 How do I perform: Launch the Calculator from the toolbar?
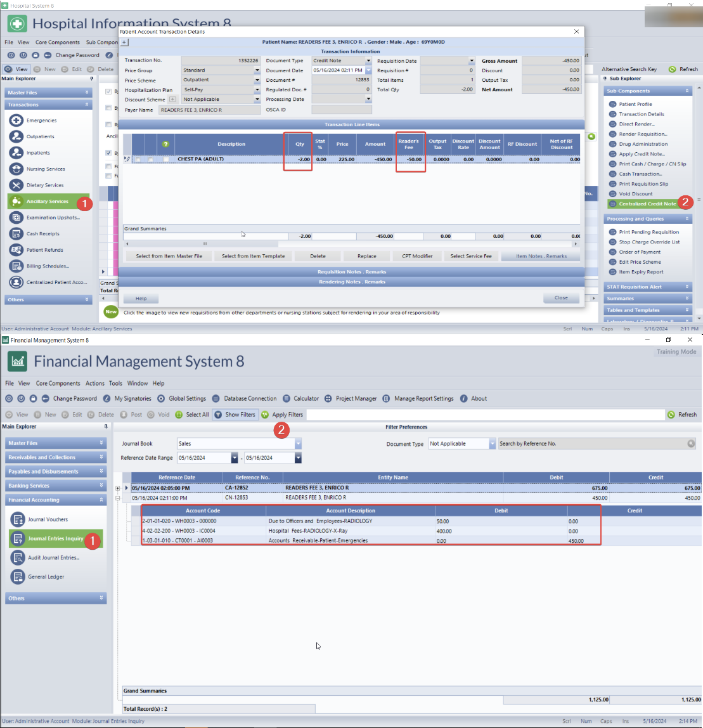[287, 399]
